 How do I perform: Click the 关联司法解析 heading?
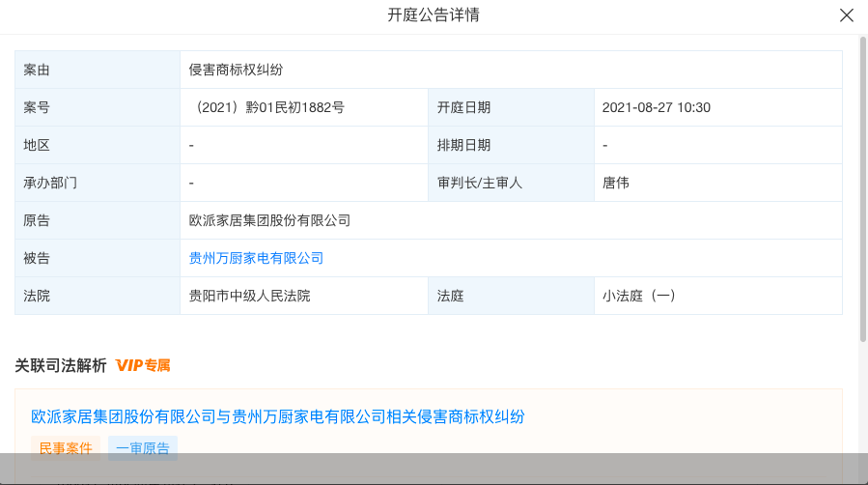click(x=60, y=365)
